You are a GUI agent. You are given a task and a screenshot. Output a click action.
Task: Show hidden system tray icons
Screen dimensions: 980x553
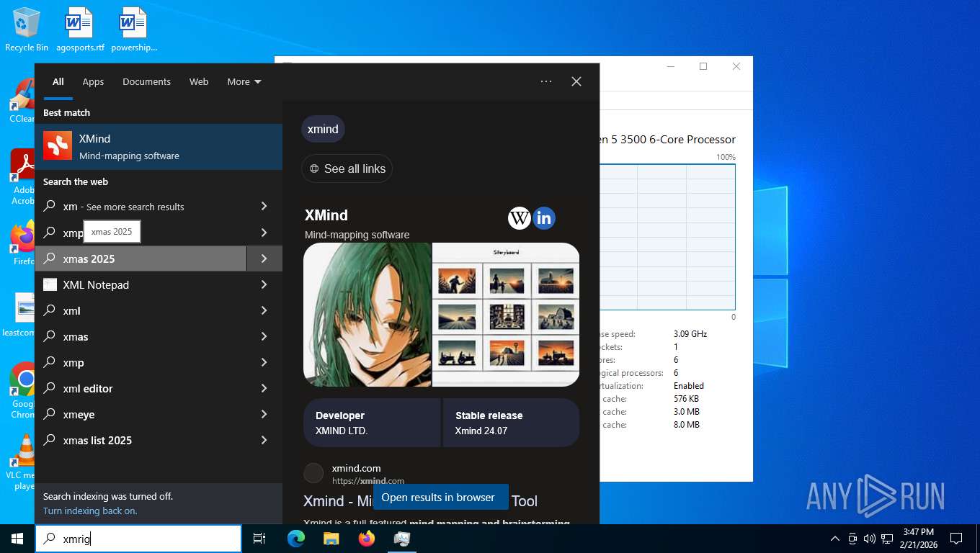(835, 539)
